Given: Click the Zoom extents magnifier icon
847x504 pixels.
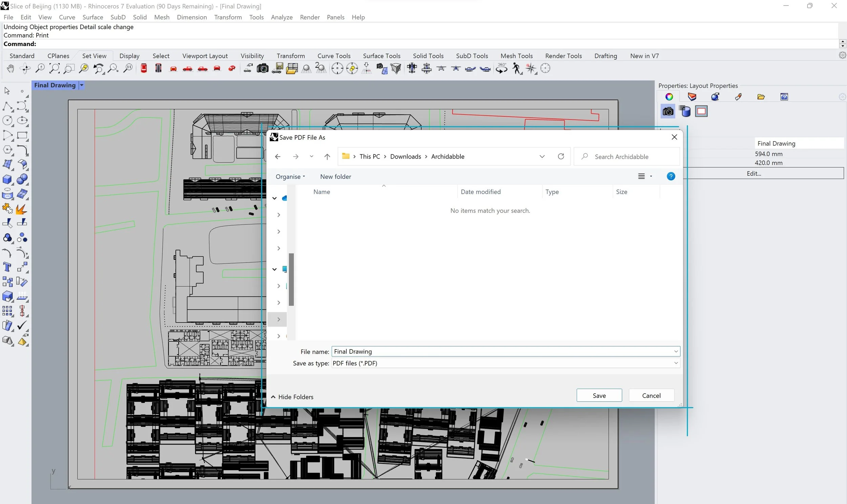Looking at the screenshot, I should (54, 69).
